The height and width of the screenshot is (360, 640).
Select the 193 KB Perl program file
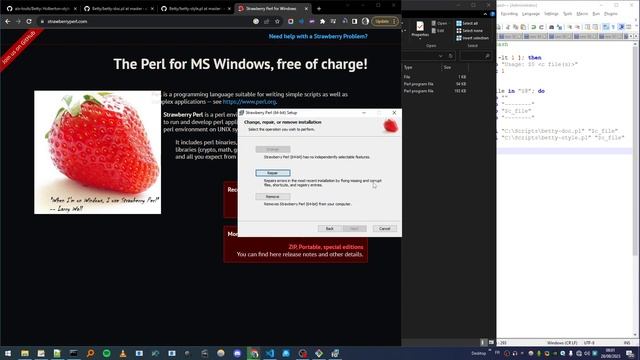[435, 91]
